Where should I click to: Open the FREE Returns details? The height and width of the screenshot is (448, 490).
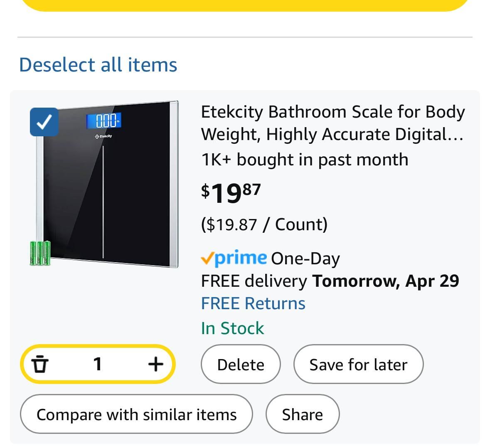point(253,303)
